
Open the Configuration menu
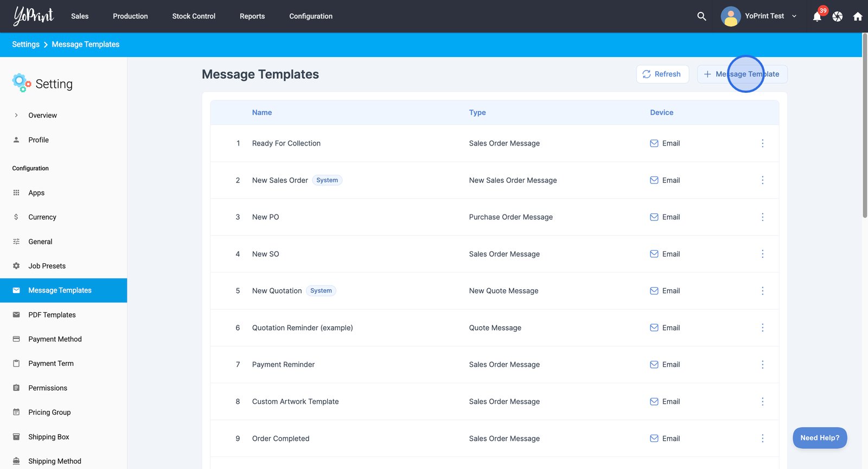click(311, 16)
